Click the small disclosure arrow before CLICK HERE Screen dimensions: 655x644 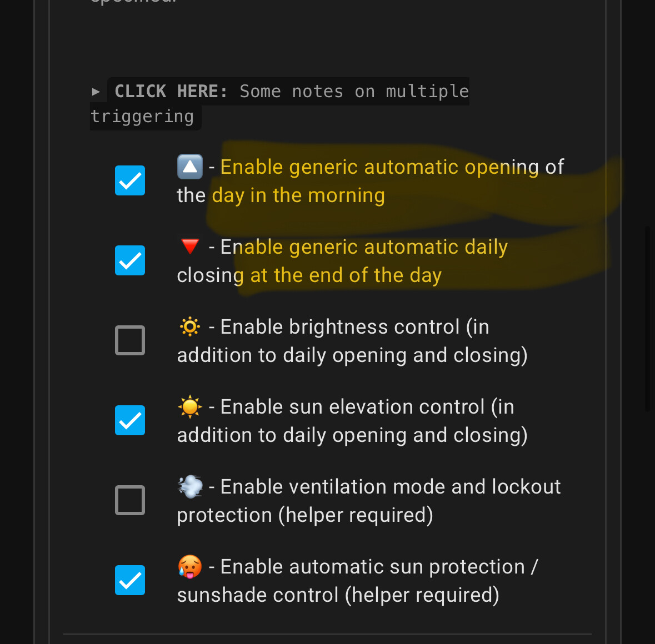point(96,90)
